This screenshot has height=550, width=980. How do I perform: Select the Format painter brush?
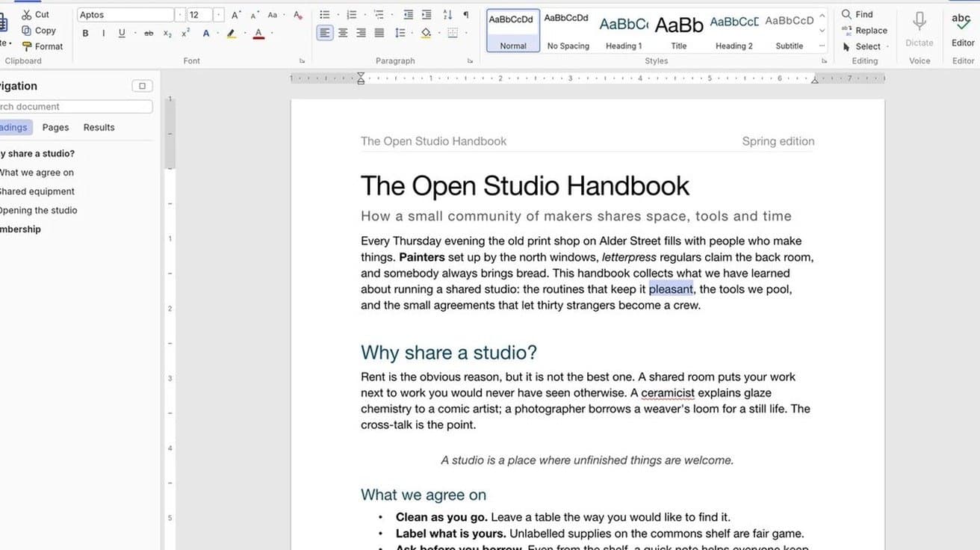(42, 46)
